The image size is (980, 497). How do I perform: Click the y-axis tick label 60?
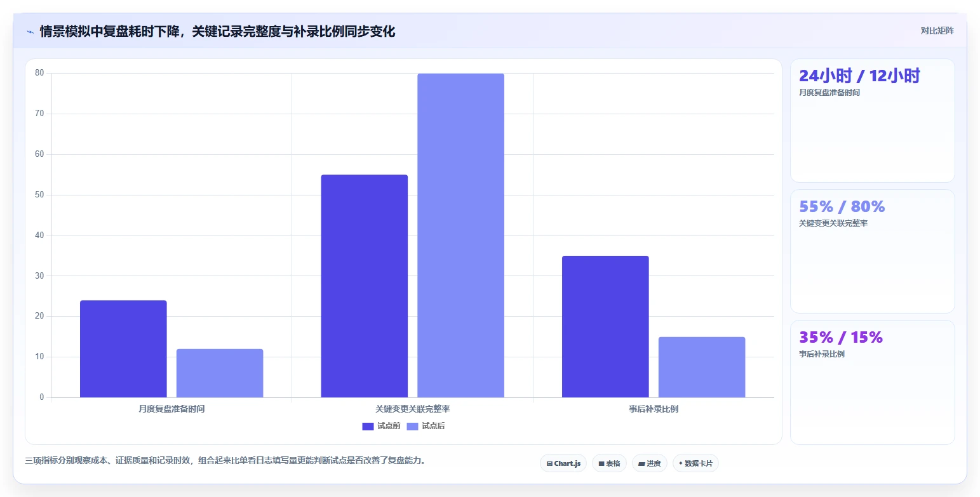(39, 154)
